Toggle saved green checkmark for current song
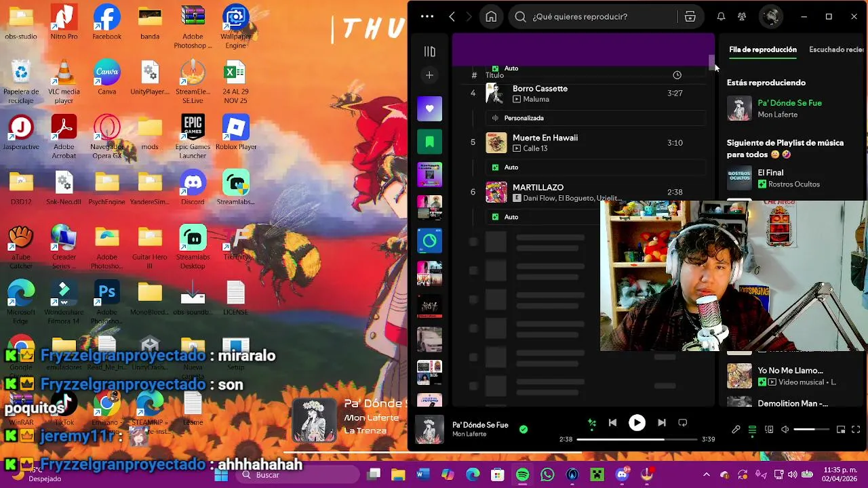This screenshot has width=868, height=488. 523,429
